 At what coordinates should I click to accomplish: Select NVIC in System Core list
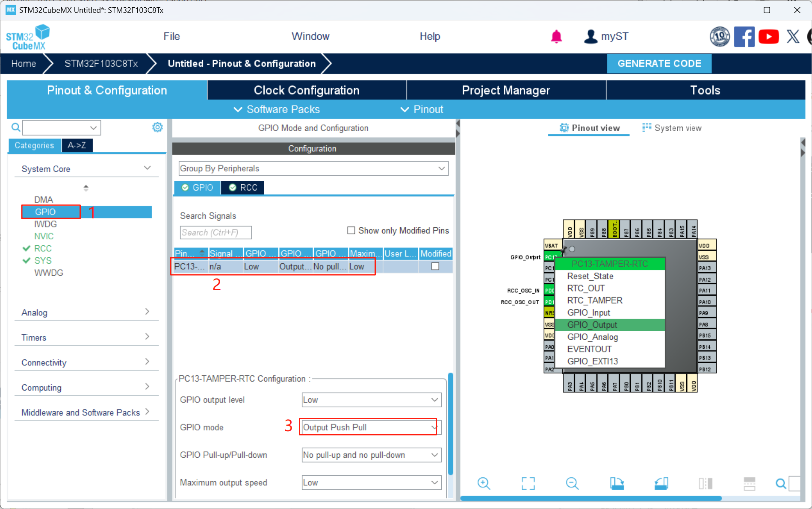pos(44,236)
